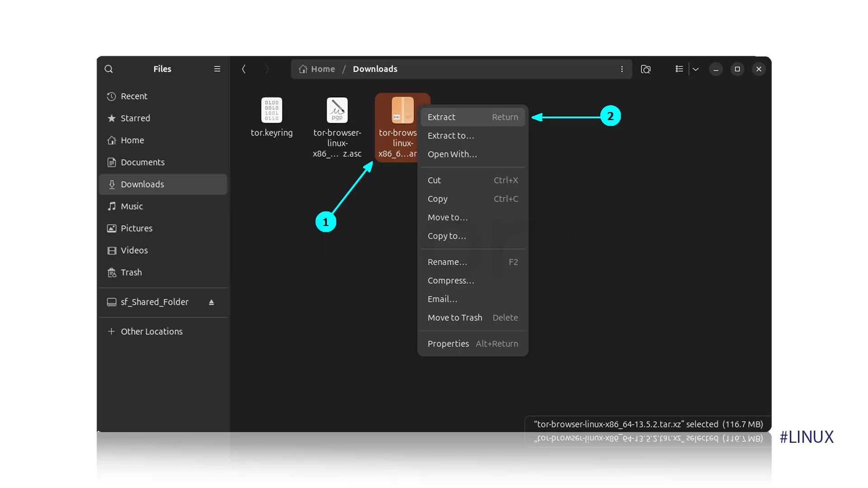Open Other Locations in the sidebar

coord(163,332)
